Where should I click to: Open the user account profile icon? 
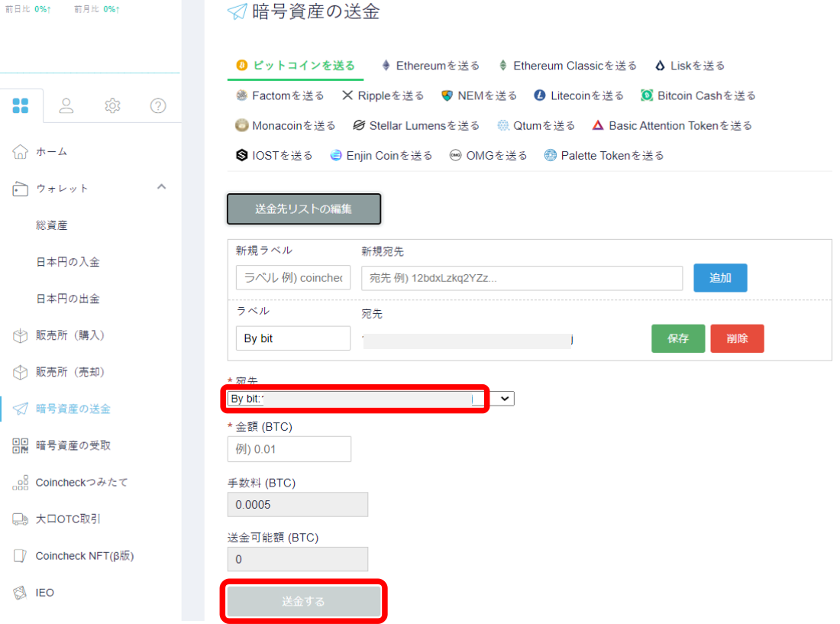(x=66, y=105)
